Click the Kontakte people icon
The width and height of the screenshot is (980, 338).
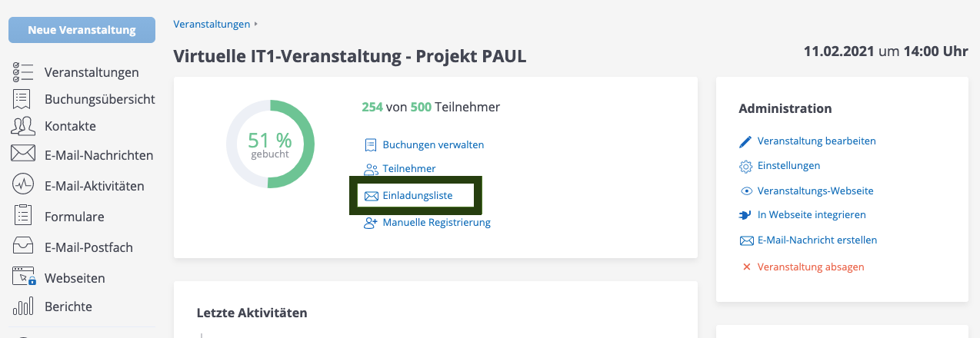tap(22, 126)
